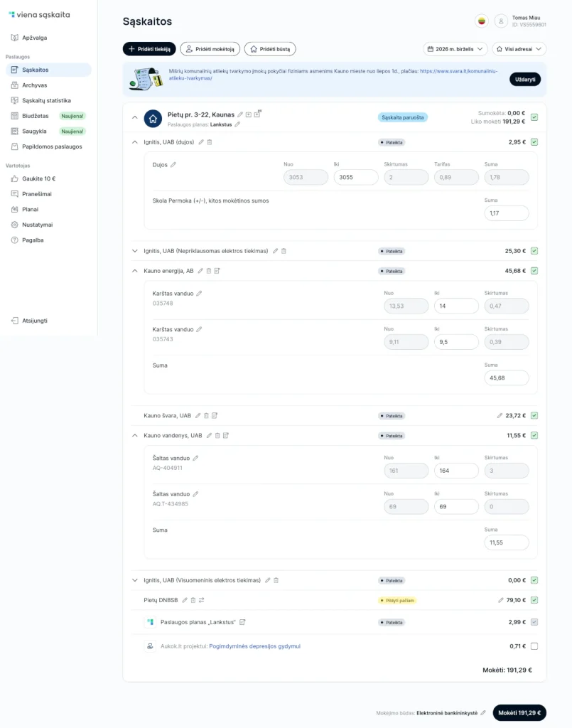
Task: Click the Dujos Iki reading field 3055
Action: click(356, 177)
